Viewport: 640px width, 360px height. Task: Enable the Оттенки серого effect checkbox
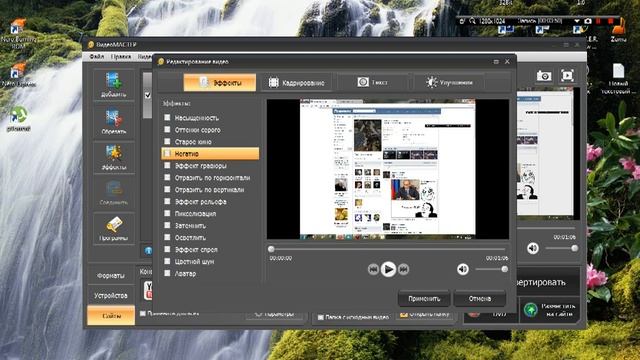[x=167, y=129]
